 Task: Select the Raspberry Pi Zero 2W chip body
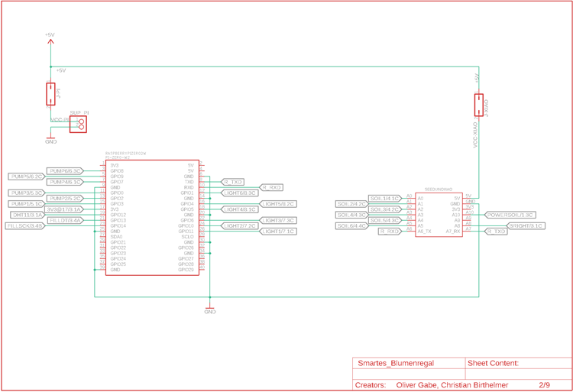click(152, 217)
